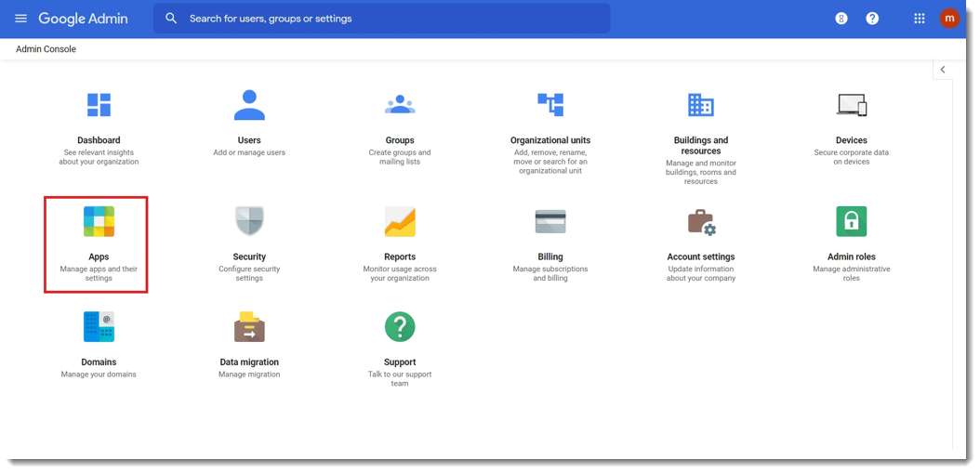Open the Users icon
980x473 pixels.
[x=249, y=105]
